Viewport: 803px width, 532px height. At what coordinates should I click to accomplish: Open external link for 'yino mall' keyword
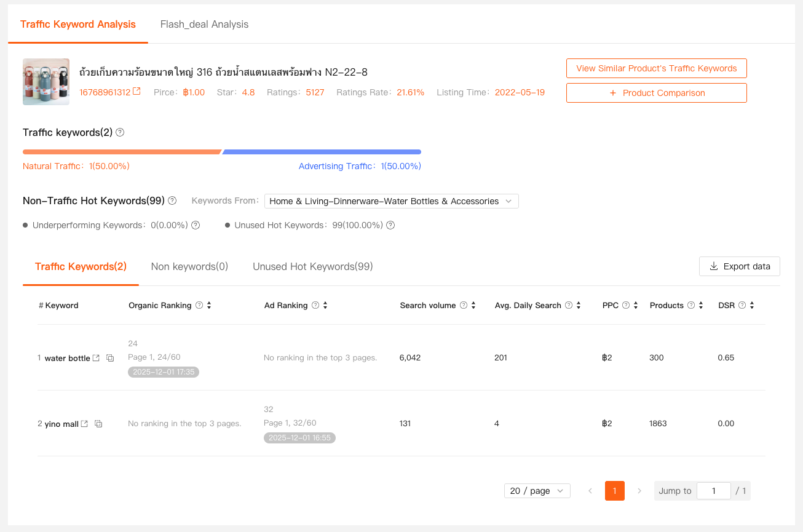pyautogui.click(x=84, y=424)
